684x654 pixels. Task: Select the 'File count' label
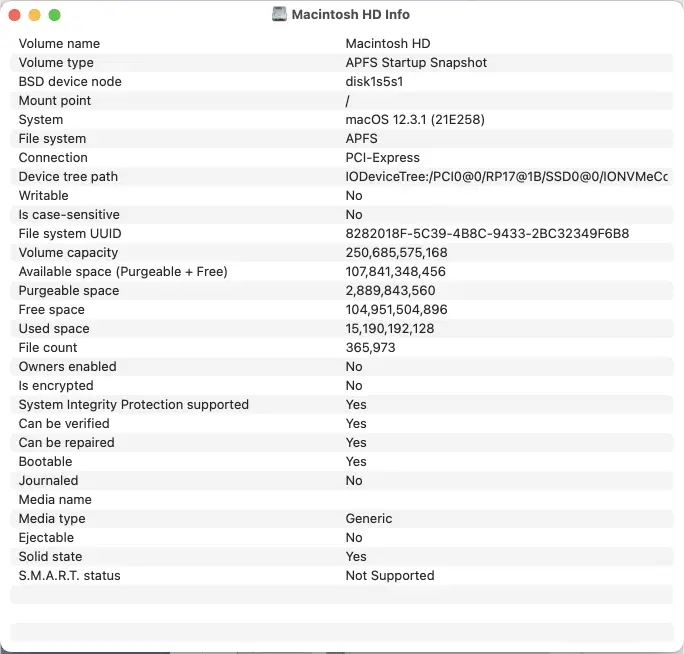[x=48, y=348]
